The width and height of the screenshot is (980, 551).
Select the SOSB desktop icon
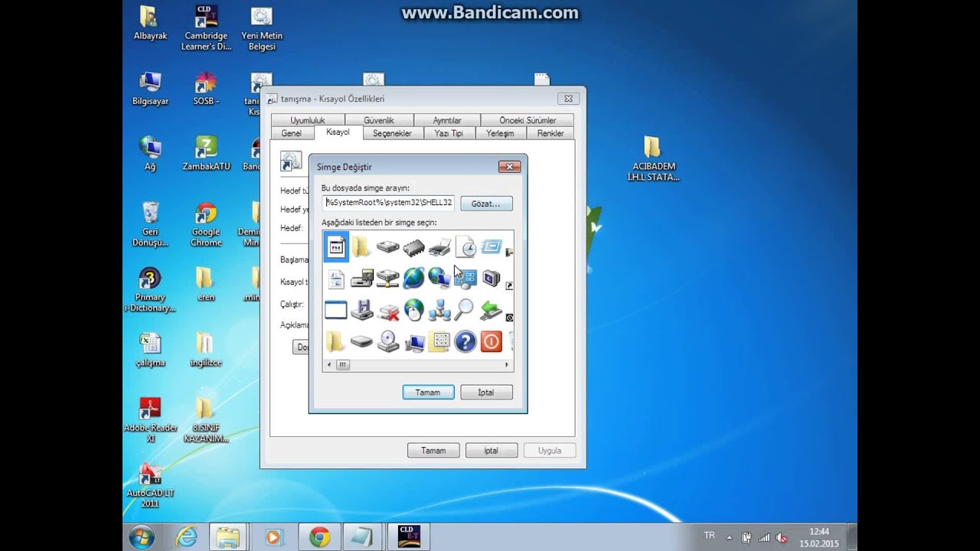click(206, 89)
